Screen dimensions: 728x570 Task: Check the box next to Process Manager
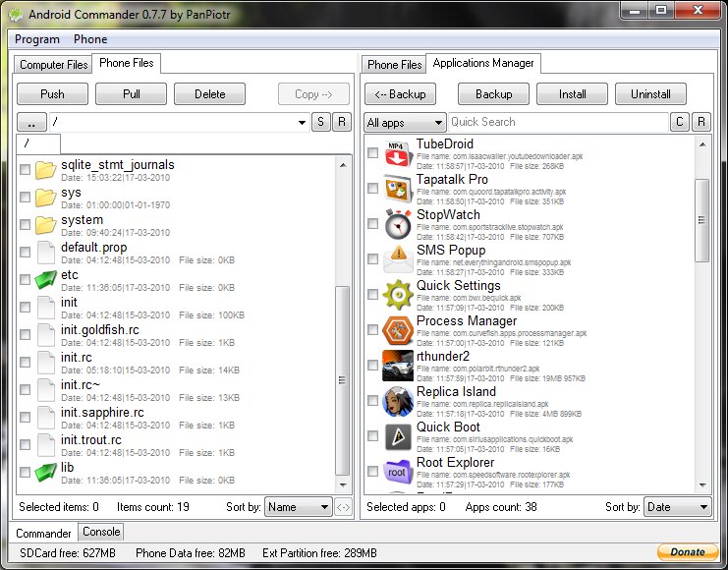(x=372, y=329)
